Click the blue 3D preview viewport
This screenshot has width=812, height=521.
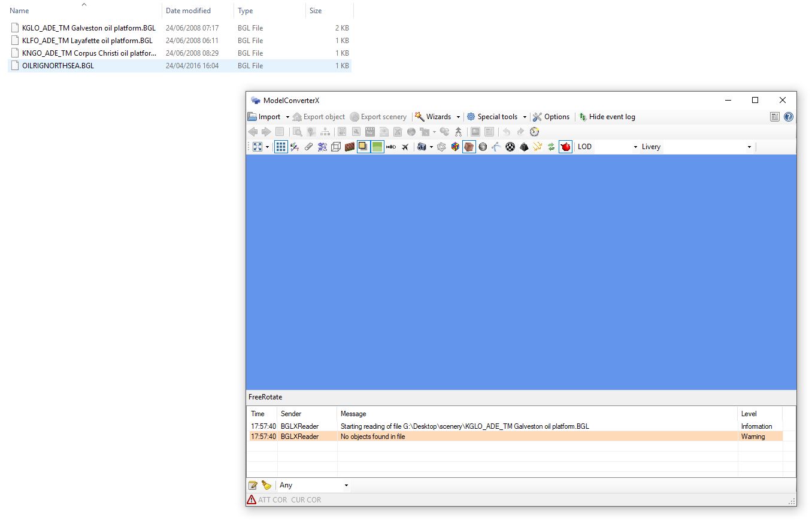[x=521, y=272]
